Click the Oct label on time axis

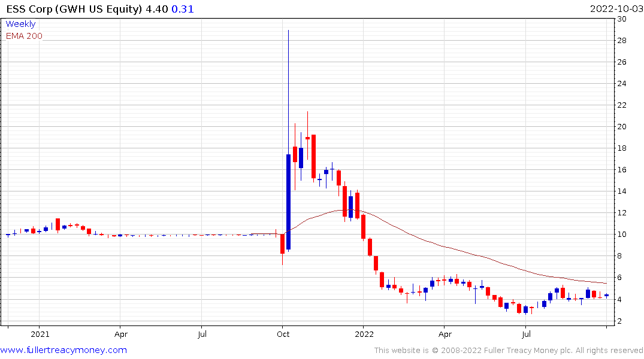(x=283, y=334)
